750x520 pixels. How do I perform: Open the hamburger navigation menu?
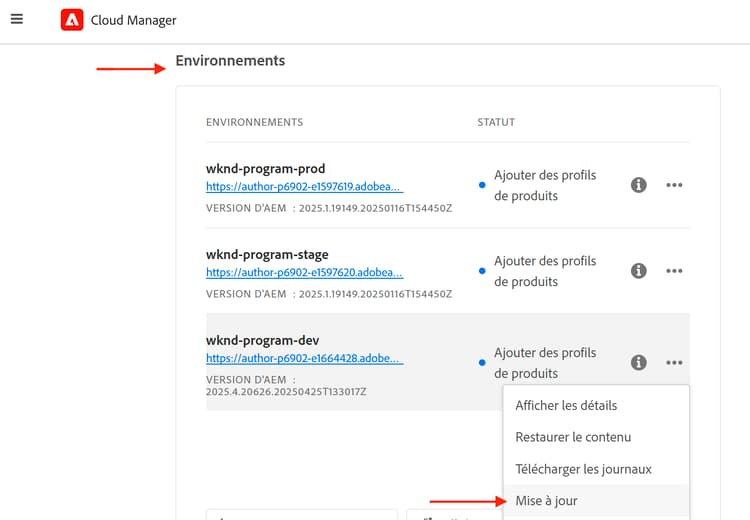tap(17, 19)
